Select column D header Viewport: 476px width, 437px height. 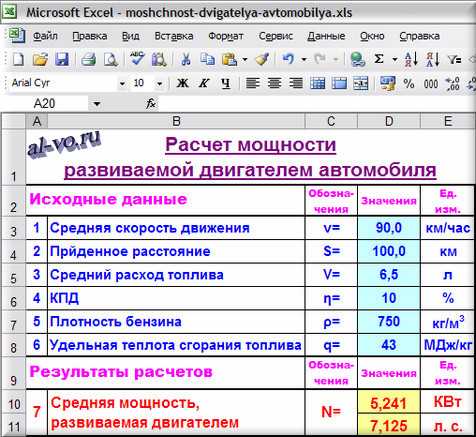(389, 121)
